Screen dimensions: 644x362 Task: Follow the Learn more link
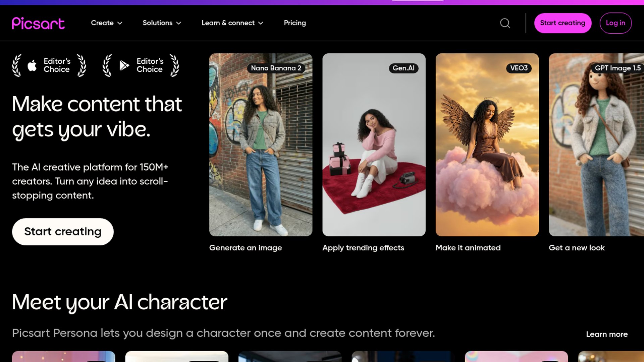point(606,334)
